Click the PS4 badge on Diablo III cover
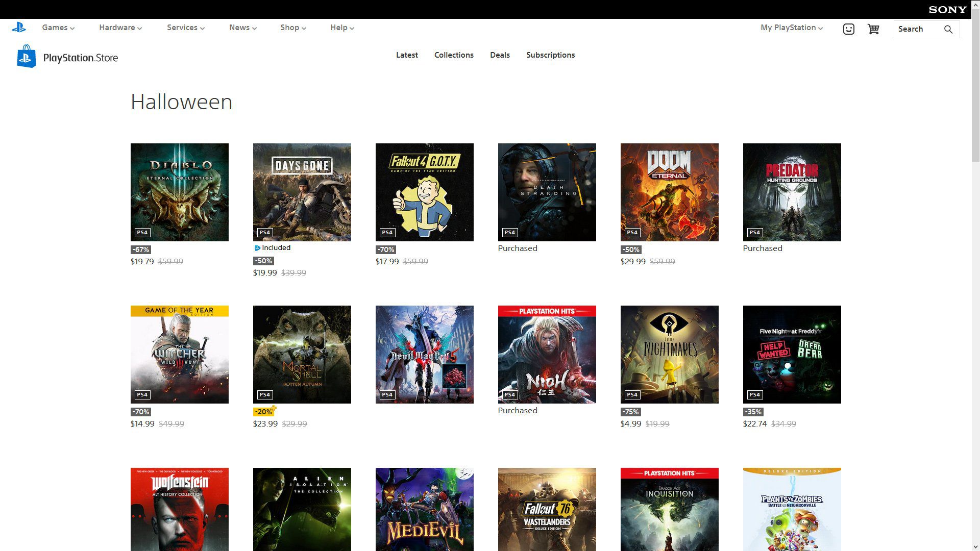This screenshot has width=980, height=551. 142,233
